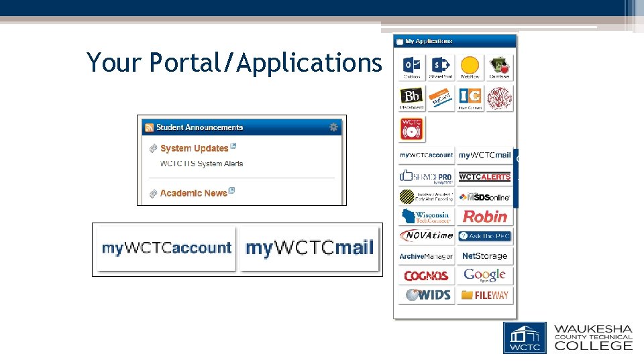Open the Google Apps tile
This screenshot has width=644, height=362.
[484, 276]
